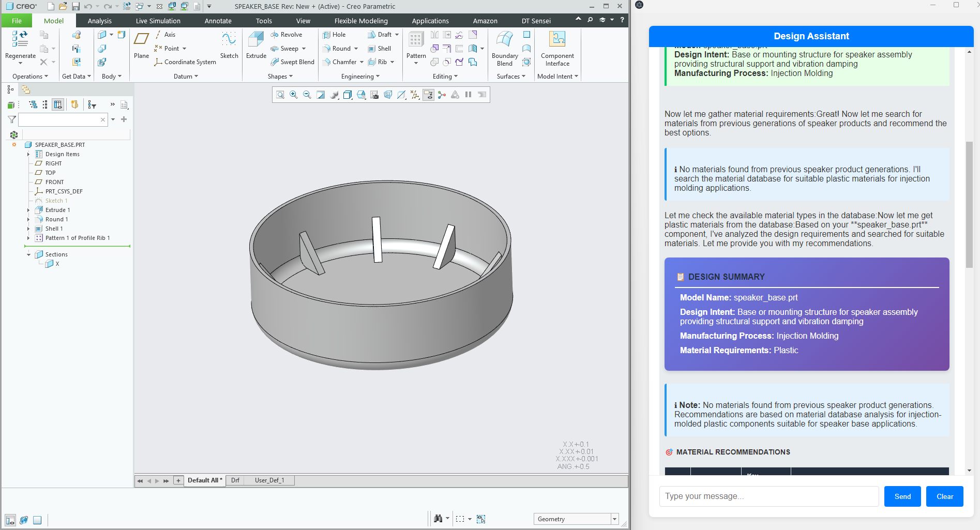Open the Flexible Modeling ribbon tab
Screen dimensions: 980x530
[x=360, y=21]
